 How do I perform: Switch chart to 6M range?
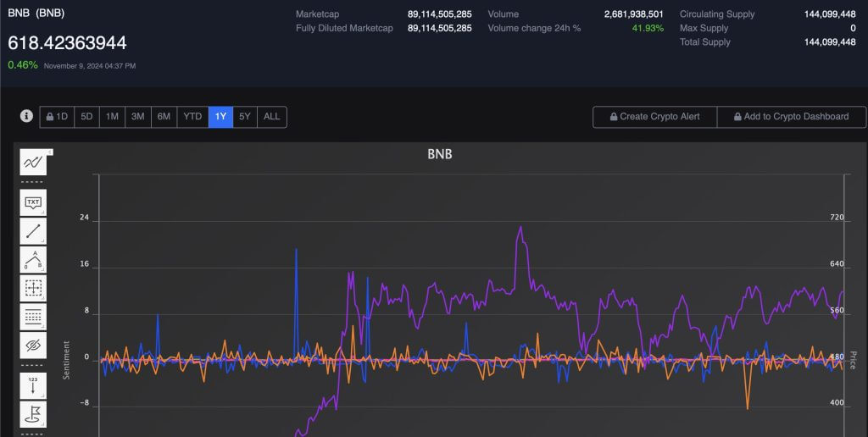[164, 117]
